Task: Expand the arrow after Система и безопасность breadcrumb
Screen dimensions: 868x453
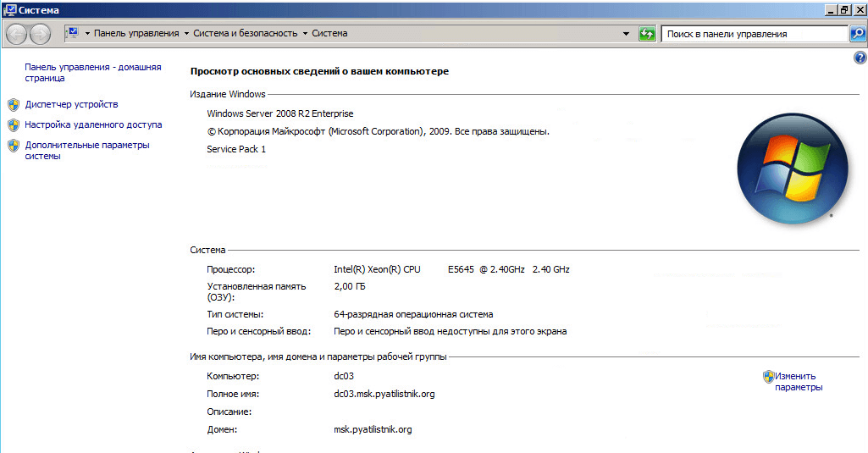Action: pos(304,34)
